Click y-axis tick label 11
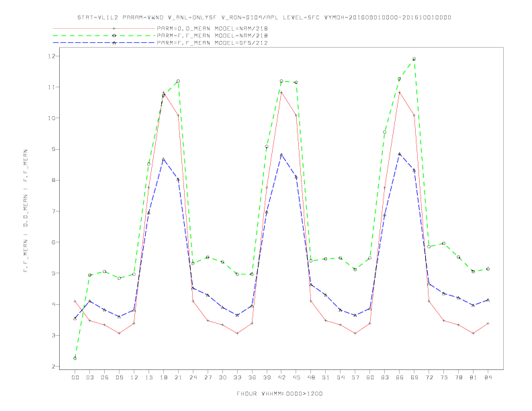 click(x=51, y=87)
